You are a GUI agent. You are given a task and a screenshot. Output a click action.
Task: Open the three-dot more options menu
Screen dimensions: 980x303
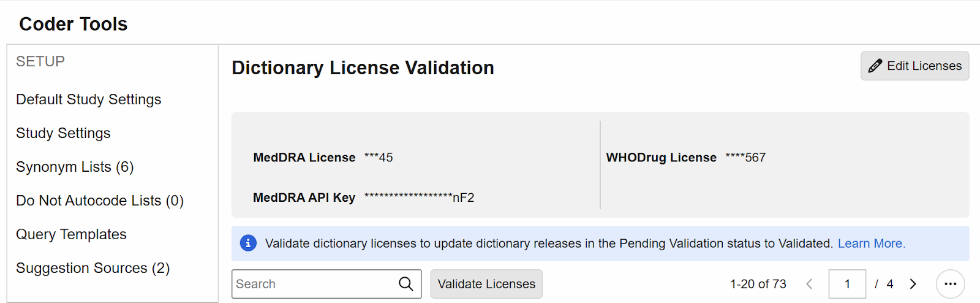[950, 284]
